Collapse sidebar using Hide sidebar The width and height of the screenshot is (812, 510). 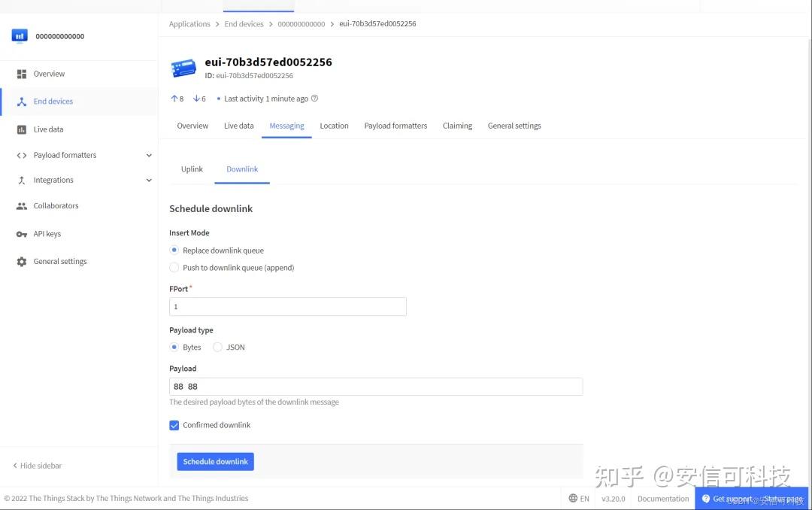coord(37,466)
